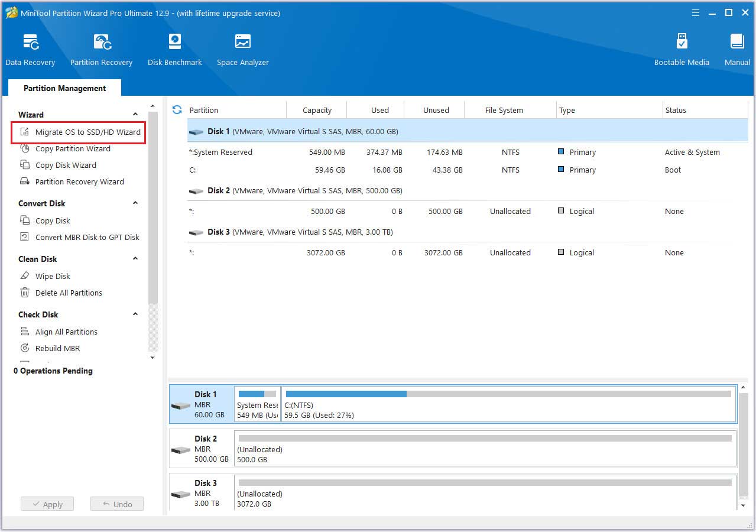Viewport: 756px width, 532px height.
Task: Collapse the Convert Disk section
Action: point(135,203)
